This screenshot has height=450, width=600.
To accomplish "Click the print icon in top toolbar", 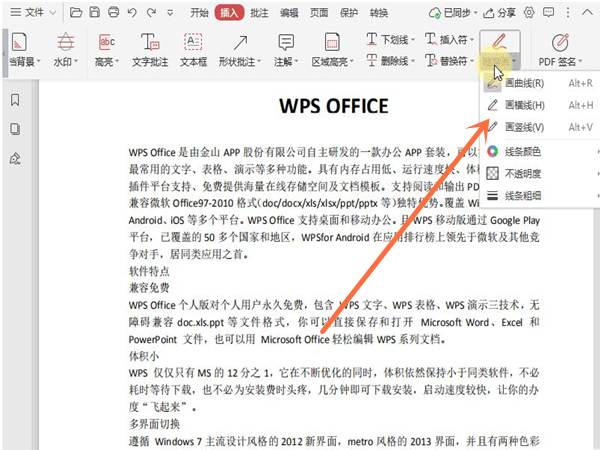I will click(114, 13).
